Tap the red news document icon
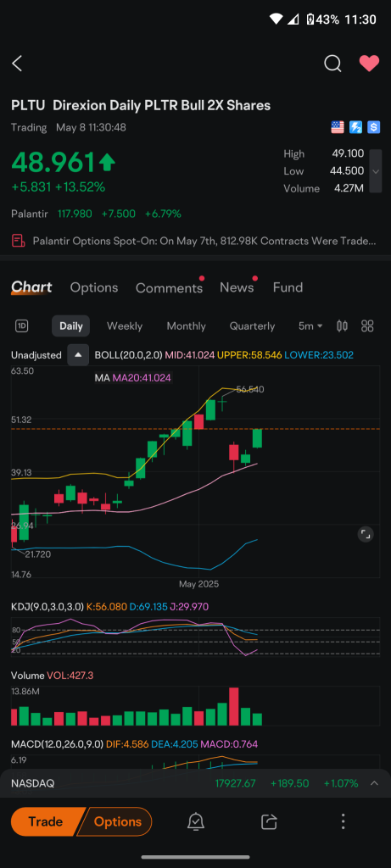The height and width of the screenshot is (868, 391). click(19, 241)
